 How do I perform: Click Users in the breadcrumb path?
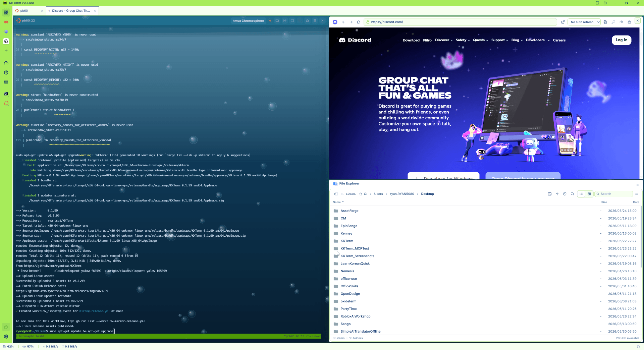tap(378, 194)
